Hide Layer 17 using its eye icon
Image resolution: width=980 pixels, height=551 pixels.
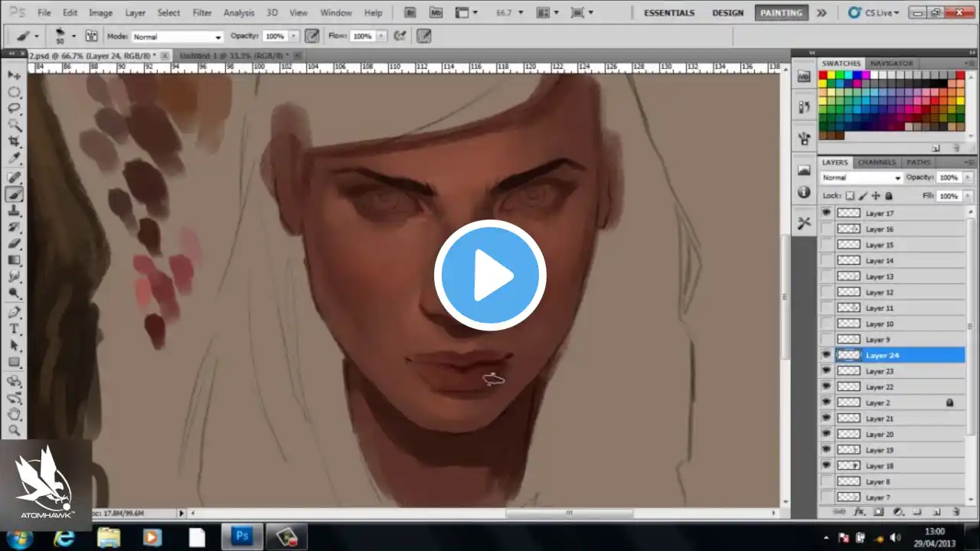[x=826, y=213]
